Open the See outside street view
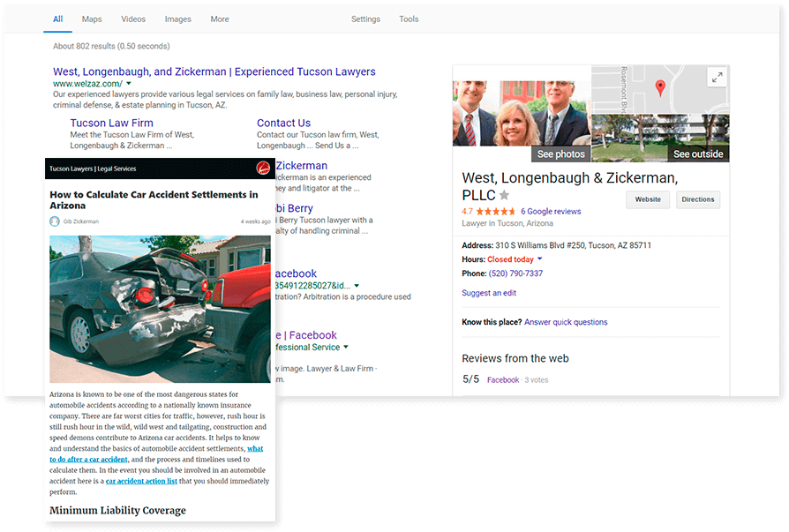The height and width of the screenshot is (532, 789). [x=698, y=154]
